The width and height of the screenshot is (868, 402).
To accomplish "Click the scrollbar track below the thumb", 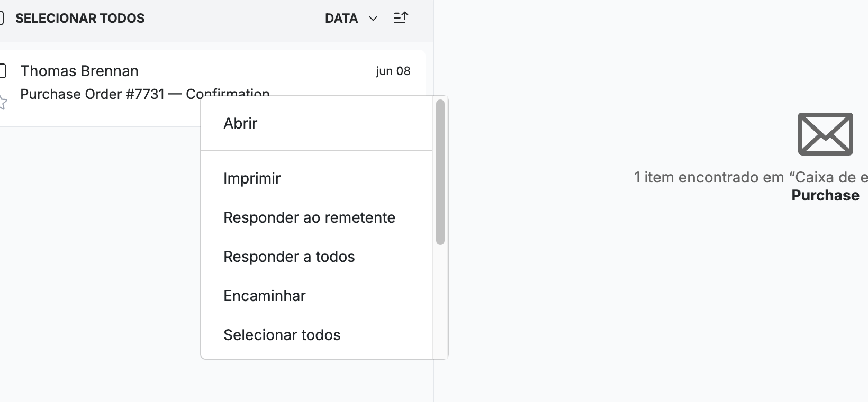I will [x=440, y=301].
